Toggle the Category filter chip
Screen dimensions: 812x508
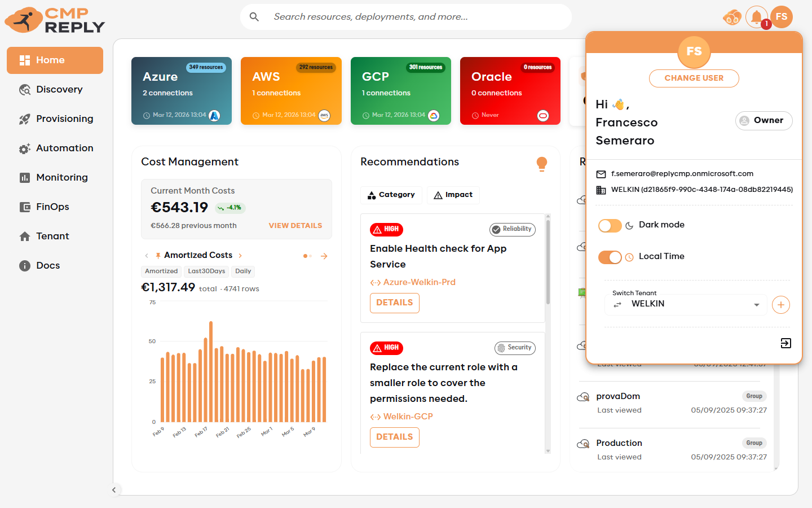coord(391,195)
